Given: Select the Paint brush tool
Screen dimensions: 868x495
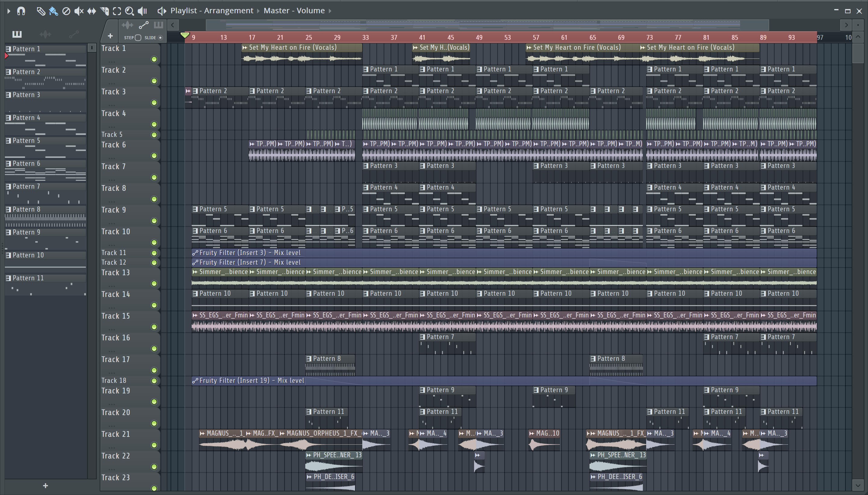Looking at the screenshot, I should pos(53,11).
